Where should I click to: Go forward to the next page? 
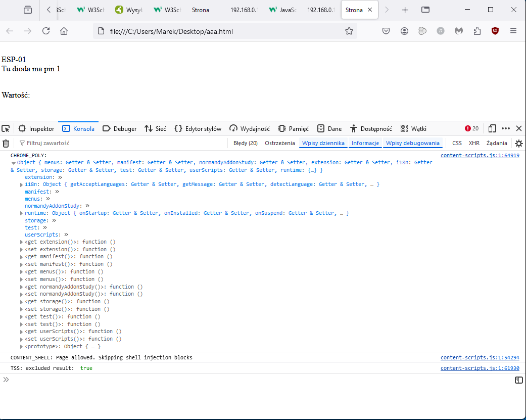coord(28,31)
